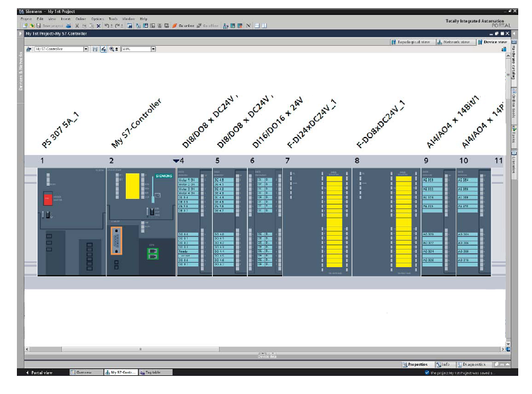The image size is (532, 394).
Task: Click the cut scissors toolbar icon
Action: click(x=77, y=26)
